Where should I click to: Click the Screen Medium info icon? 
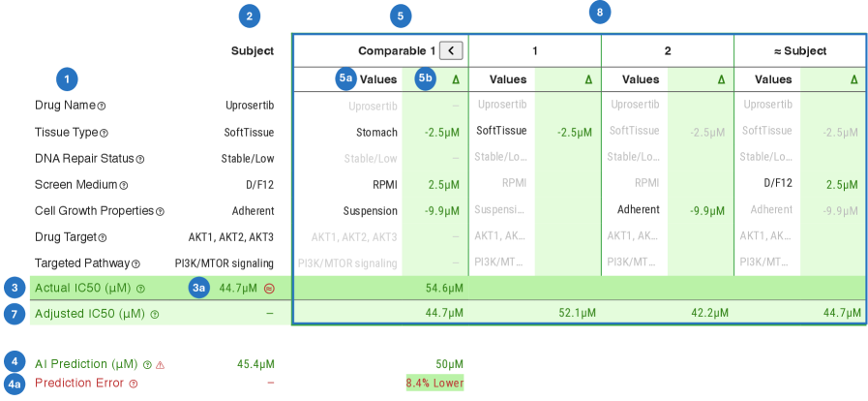pos(124,185)
